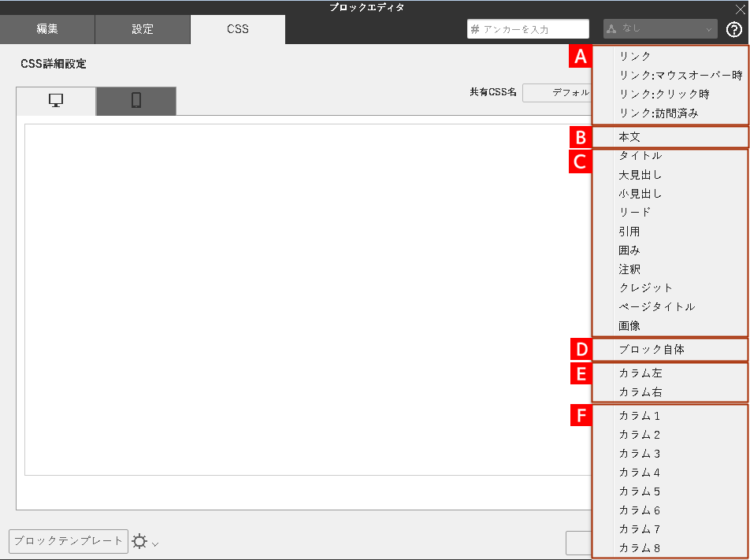Open the help question mark icon
The width and height of the screenshot is (750, 560).
[x=733, y=30]
